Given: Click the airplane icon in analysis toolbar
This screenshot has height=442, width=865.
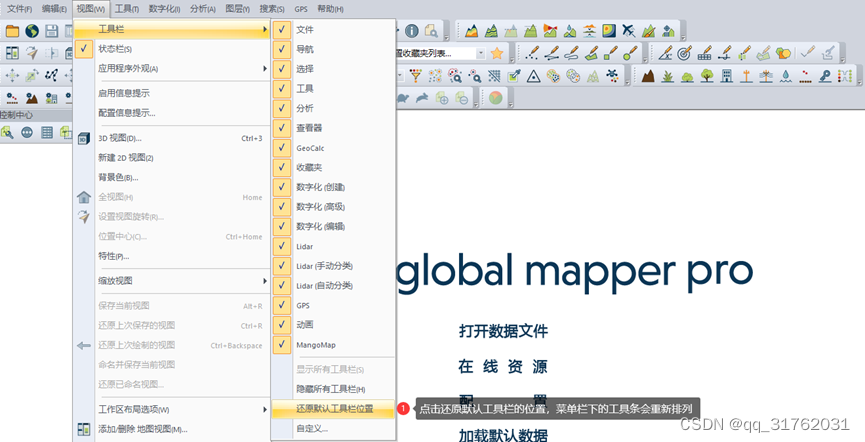Looking at the screenshot, I should 628,30.
